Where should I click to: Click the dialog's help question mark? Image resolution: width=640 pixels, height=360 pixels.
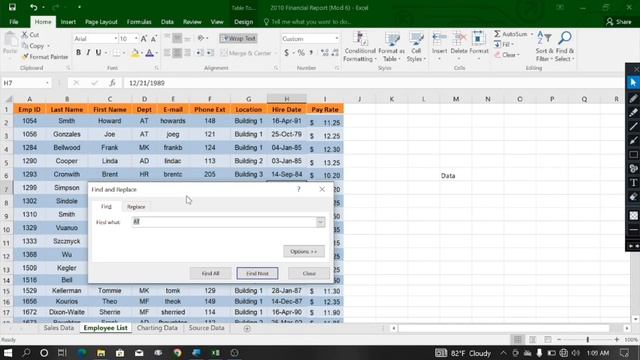tap(299, 189)
